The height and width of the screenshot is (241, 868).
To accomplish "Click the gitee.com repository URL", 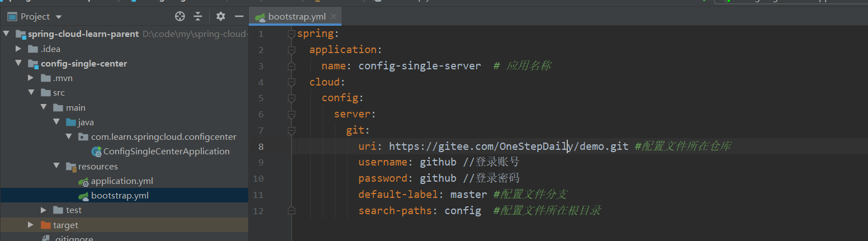I will [x=511, y=147].
